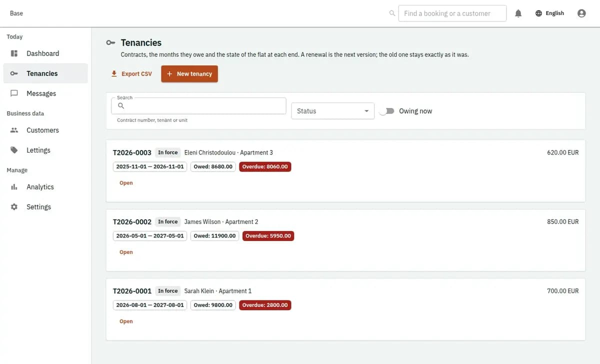Click the Analytics bar chart icon
The image size is (600, 364).
[14, 187]
